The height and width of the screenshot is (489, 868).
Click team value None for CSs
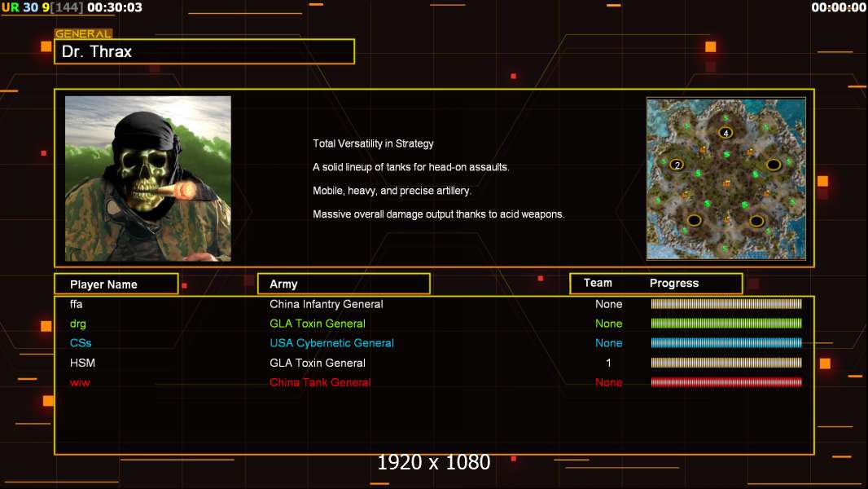[608, 343]
